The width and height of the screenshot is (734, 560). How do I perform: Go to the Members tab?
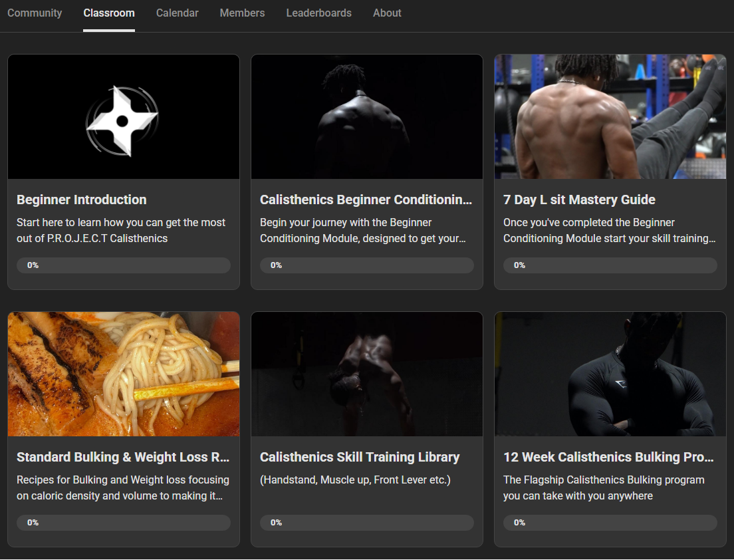(242, 13)
